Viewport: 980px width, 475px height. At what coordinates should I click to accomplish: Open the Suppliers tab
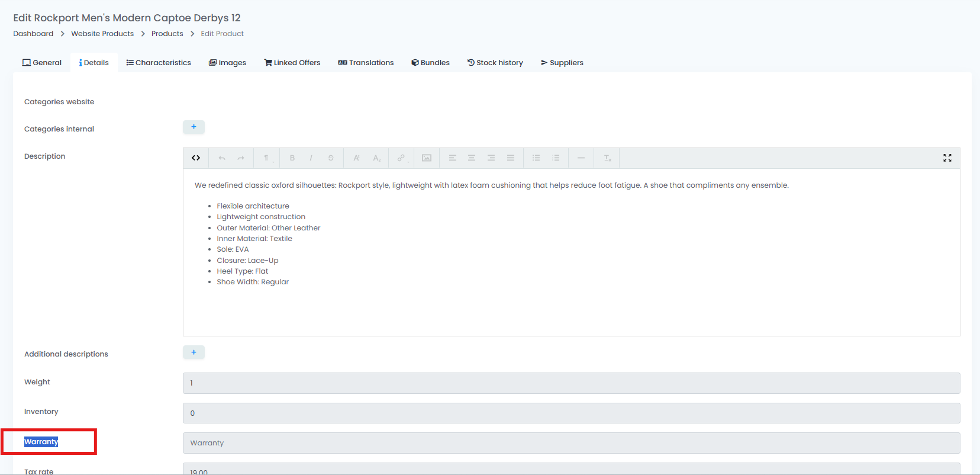[x=562, y=63]
